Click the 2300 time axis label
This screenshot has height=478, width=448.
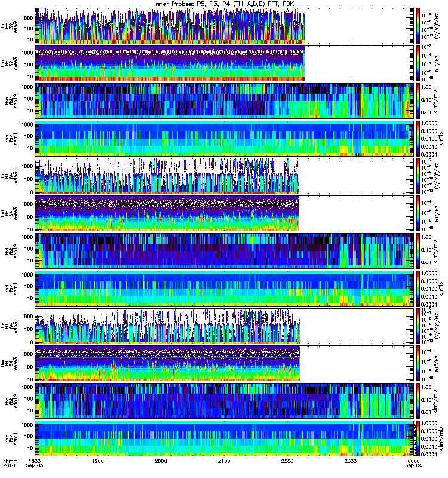coord(351,461)
